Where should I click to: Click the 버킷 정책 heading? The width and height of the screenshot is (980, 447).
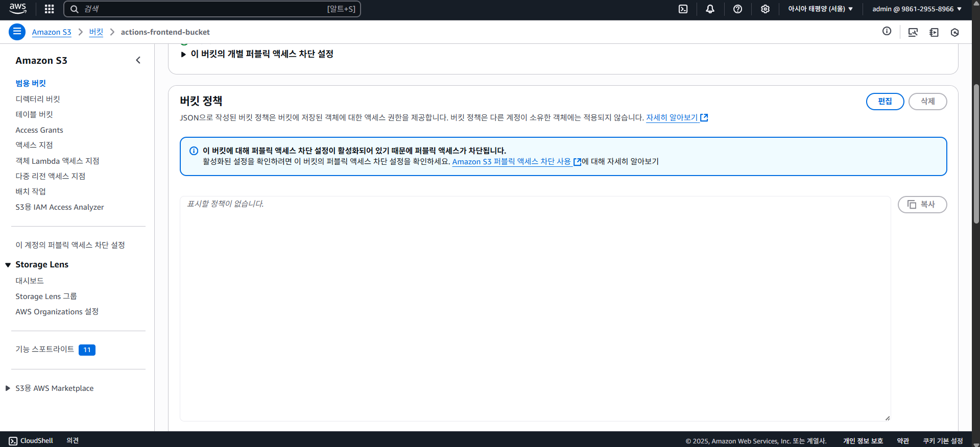pyautogui.click(x=201, y=101)
